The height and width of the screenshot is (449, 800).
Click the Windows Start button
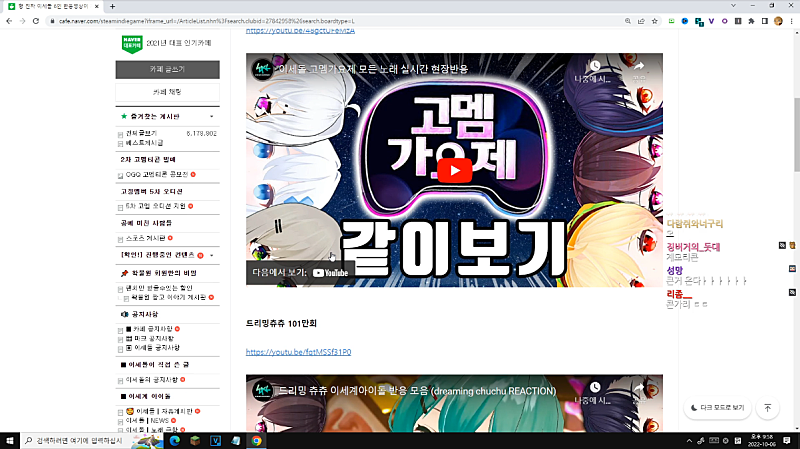coord(10,440)
